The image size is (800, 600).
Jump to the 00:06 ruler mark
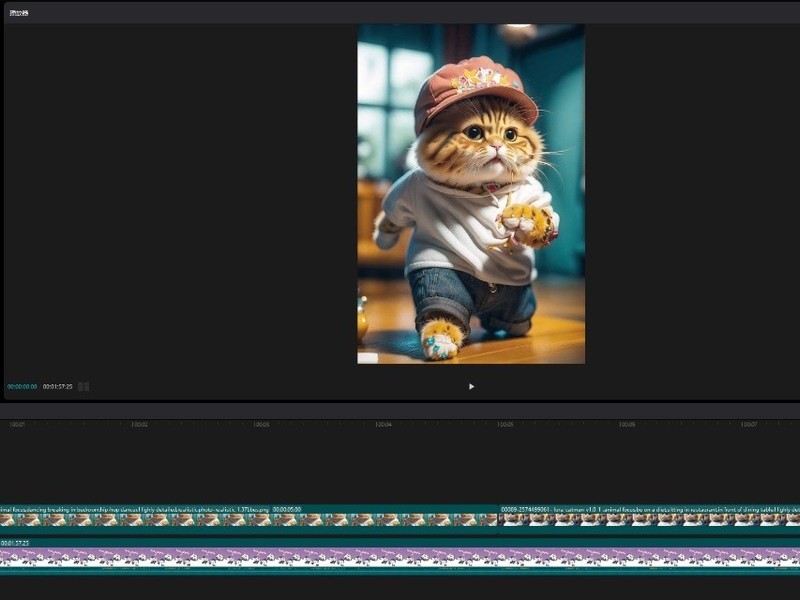point(627,424)
